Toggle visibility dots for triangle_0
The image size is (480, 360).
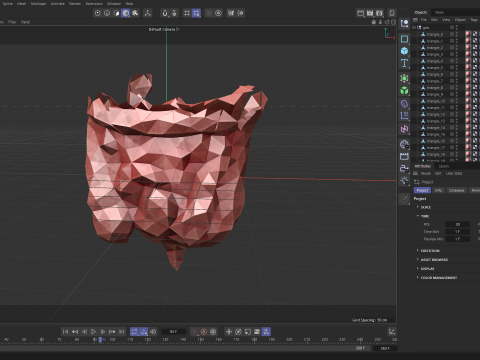pyautogui.click(x=457, y=34)
